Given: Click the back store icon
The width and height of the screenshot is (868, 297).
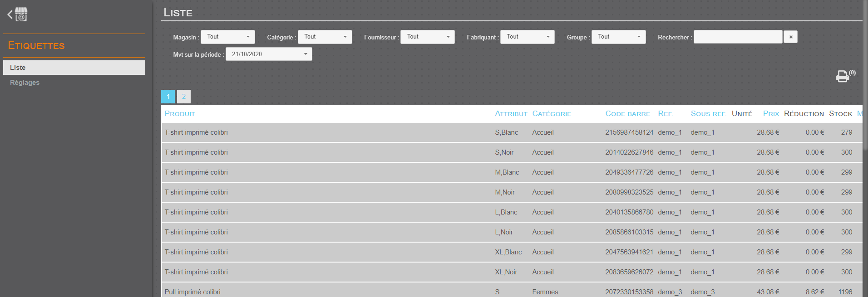Looking at the screenshot, I should pyautogui.click(x=18, y=14).
